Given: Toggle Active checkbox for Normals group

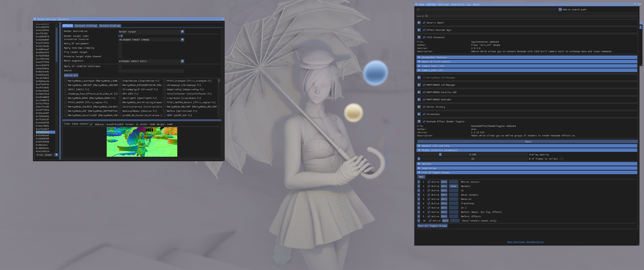Looking at the screenshot, I should [429, 186].
